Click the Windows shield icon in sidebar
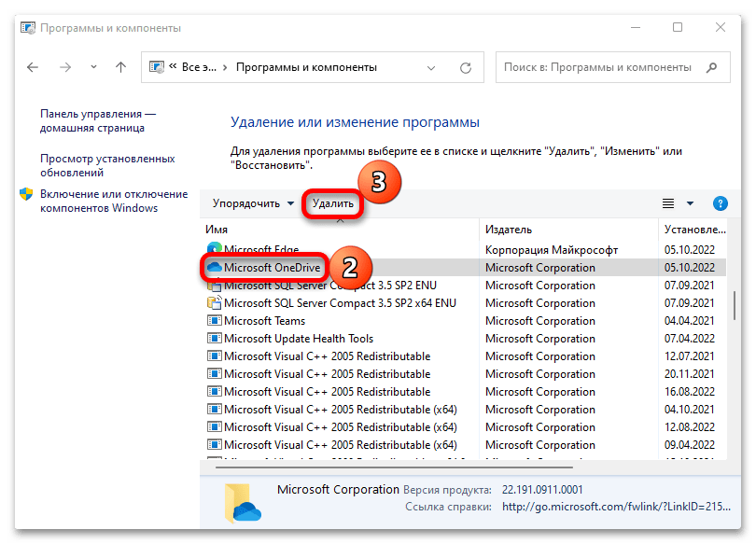756x544 pixels. pyautogui.click(x=26, y=194)
